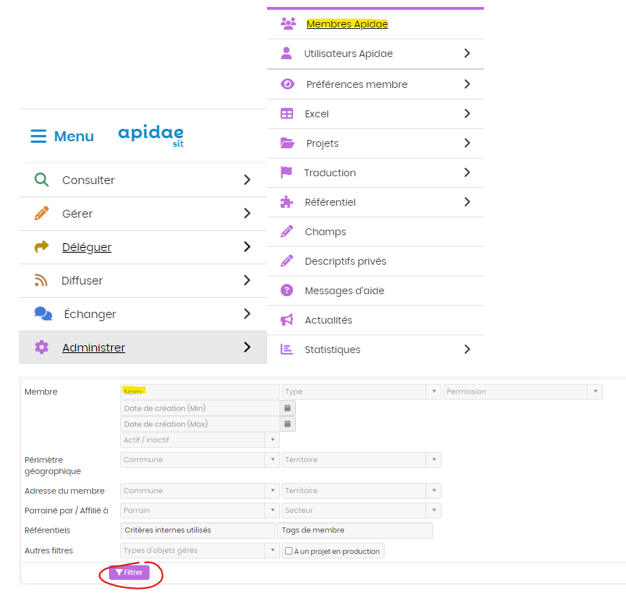This screenshot has width=626, height=596.
Task: Click the Filtrer button
Action: click(129, 572)
